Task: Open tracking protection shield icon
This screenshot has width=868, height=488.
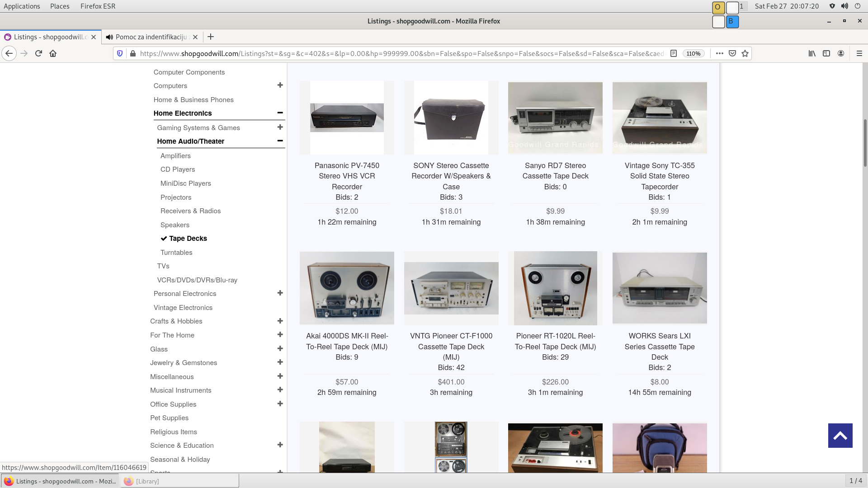Action: click(x=120, y=53)
